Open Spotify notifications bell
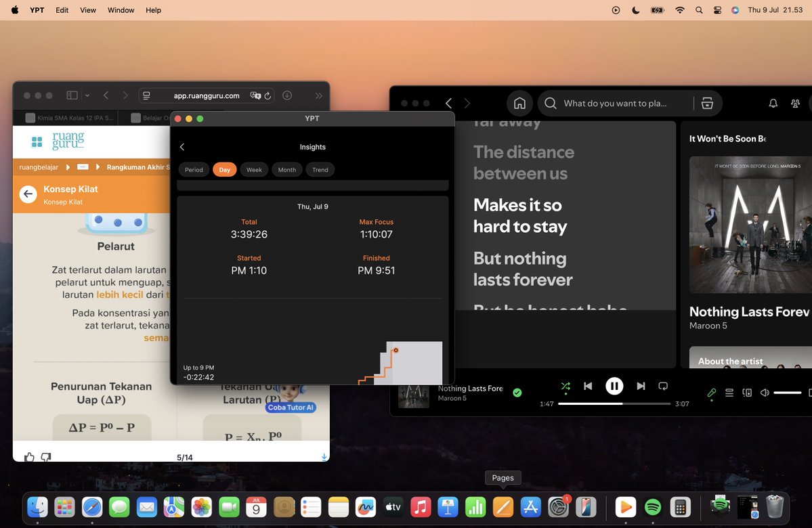This screenshot has height=528, width=812. click(773, 103)
